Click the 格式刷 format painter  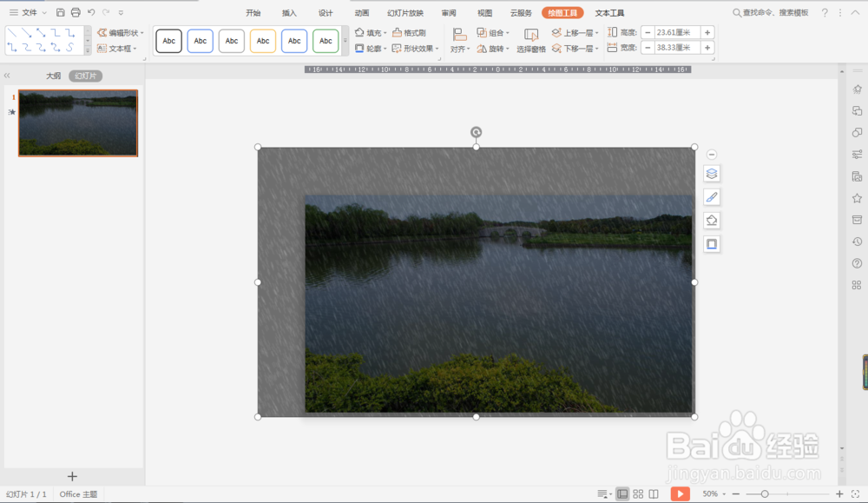pos(409,33)
